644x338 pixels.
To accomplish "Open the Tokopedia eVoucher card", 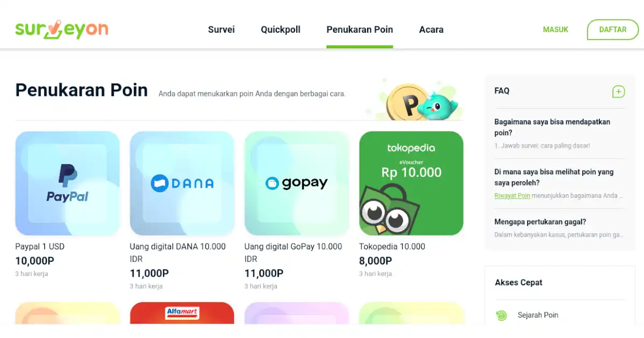I will 411,183.
